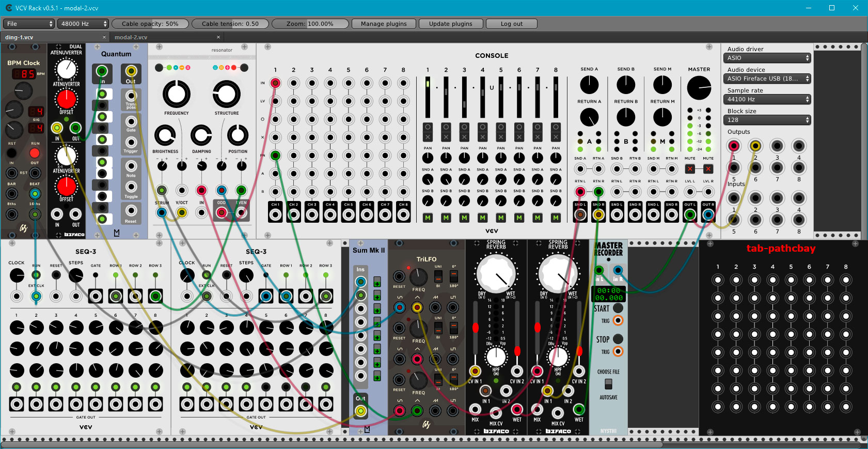The image size is (868, 449).
Task: Close the ding-1.vcv tab
Action: coord(104,37)
